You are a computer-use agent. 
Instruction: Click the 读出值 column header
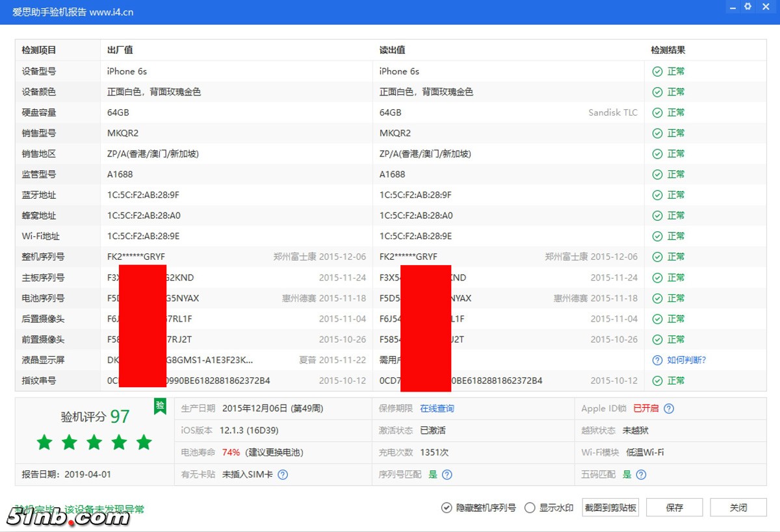[x=393, y=50]
